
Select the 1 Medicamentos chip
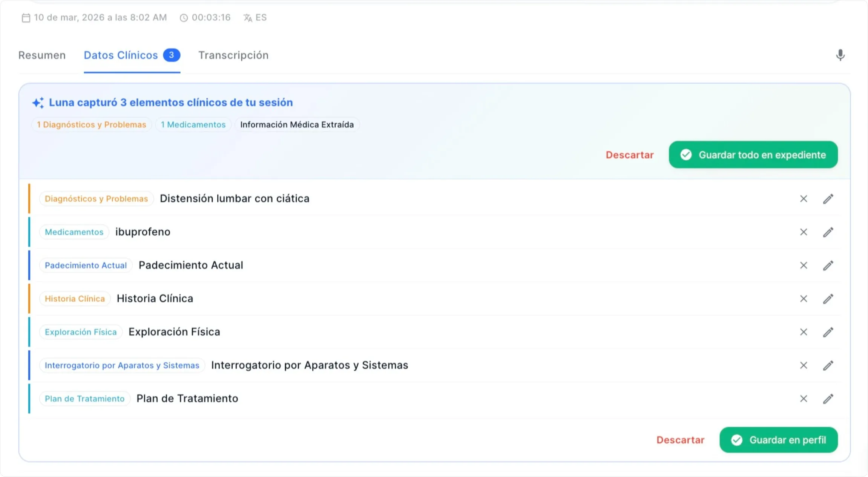tap(193, 124)
